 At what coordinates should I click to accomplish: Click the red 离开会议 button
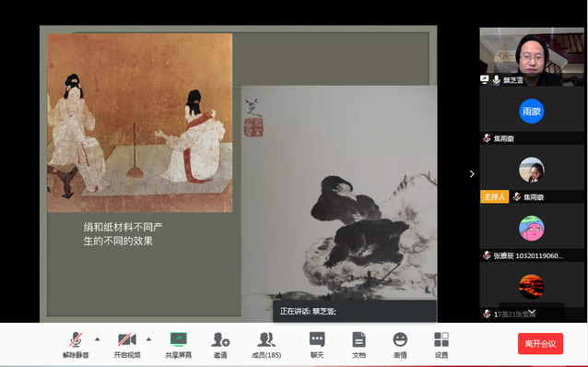click(x=540, y=344)
